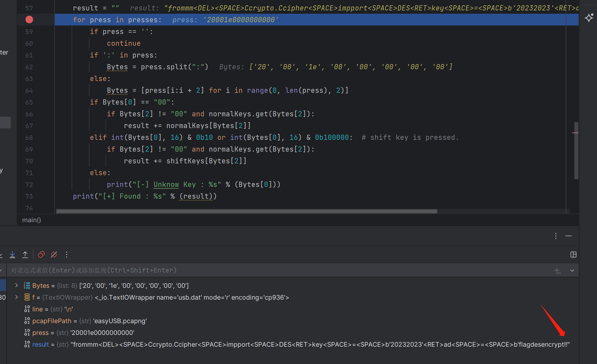Toggle the Mute Breakpoints slashed circle
597x364 pixels.
(x=54, y=255)
